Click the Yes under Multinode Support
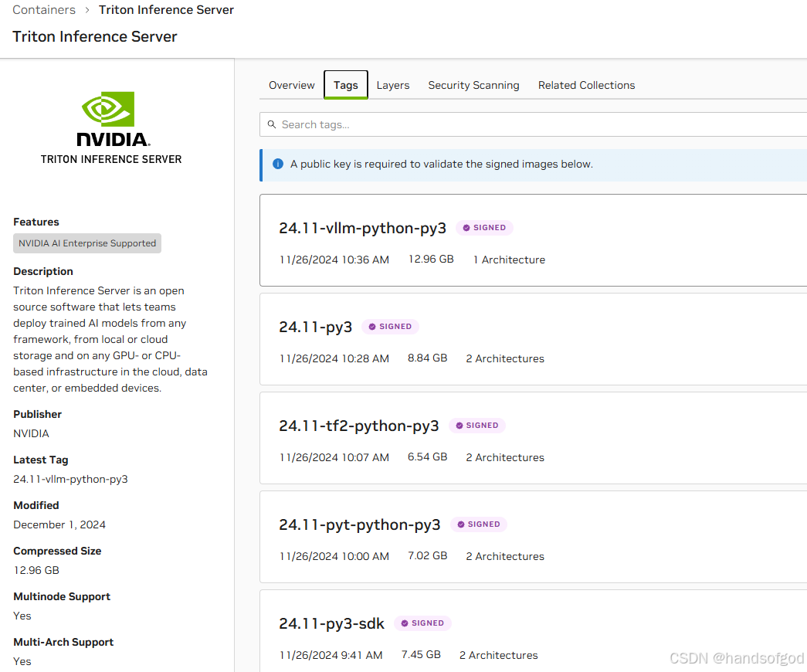 [x=22, y=616]
